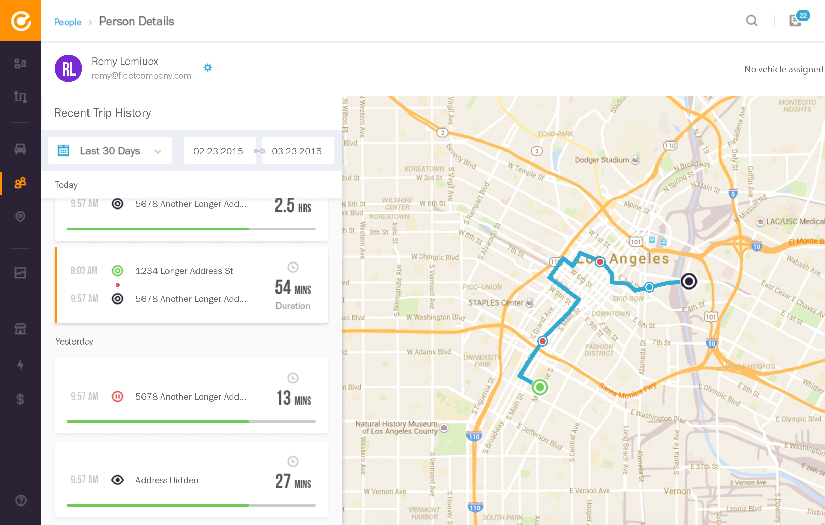Expand the Last 30 Days dropdown
Viewport: 825px width, 525px height.
click(x=110, y=151)
